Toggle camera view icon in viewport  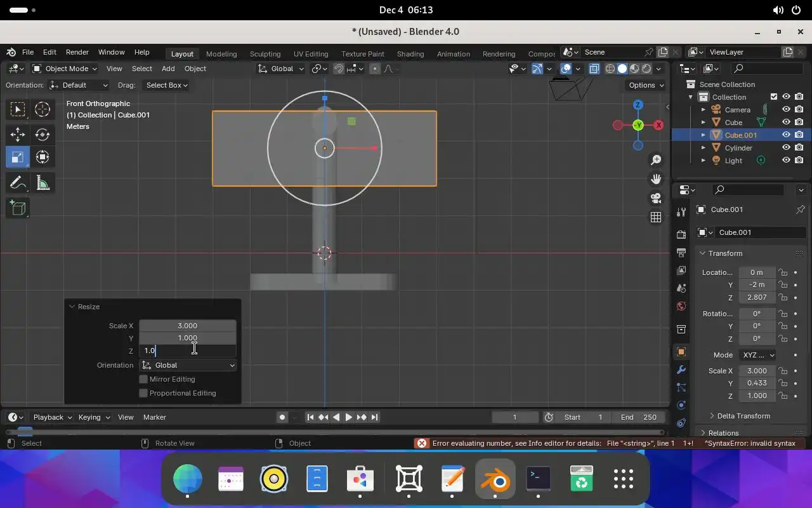point(656,198)
